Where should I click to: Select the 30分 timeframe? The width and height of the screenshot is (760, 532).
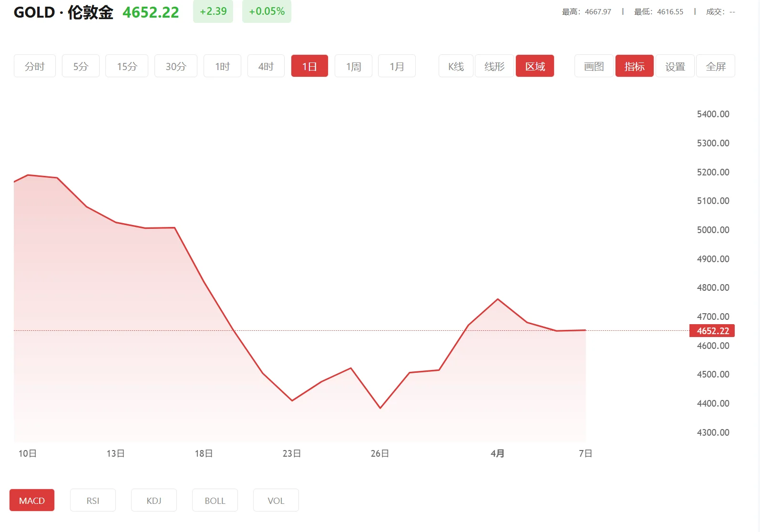click(175, 66)
